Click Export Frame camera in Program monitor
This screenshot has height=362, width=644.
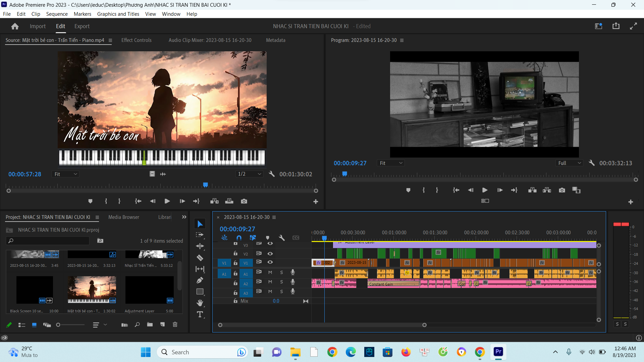point(562,190)
